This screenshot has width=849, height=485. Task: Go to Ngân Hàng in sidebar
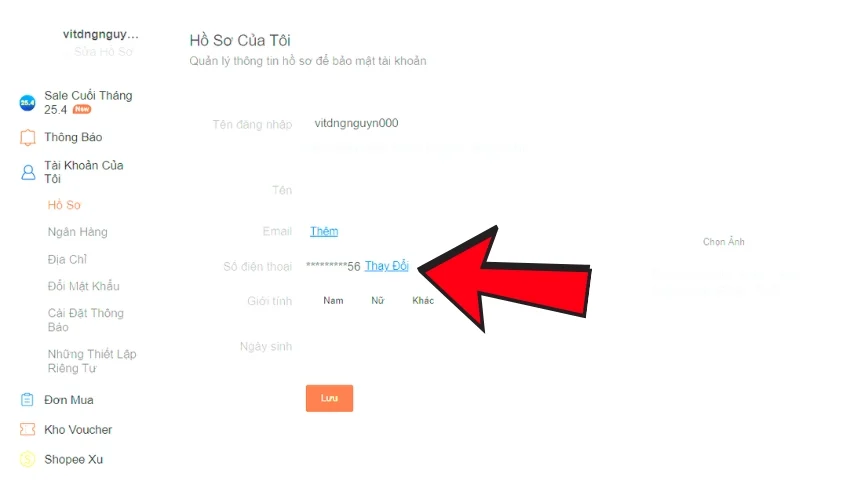[x=77, y=232]
